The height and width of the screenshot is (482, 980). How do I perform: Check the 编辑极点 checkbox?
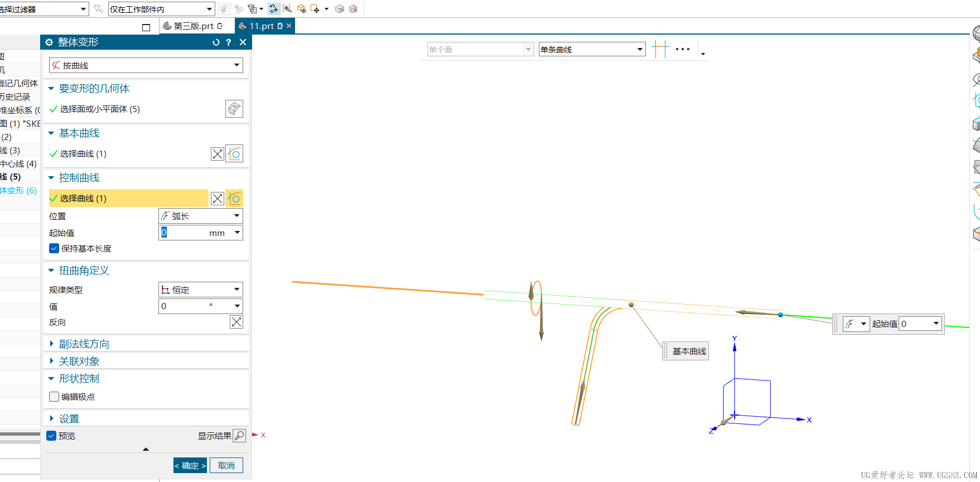coord(54,397)
